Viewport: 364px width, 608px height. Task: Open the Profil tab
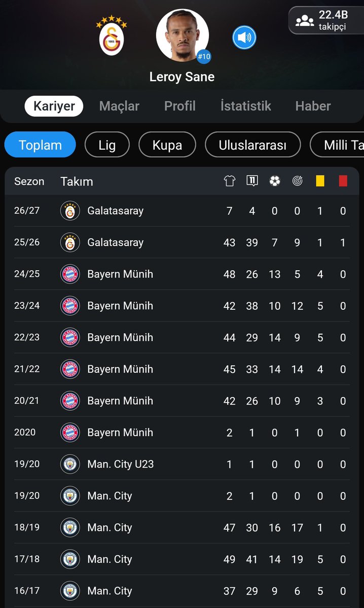point(180,106)
